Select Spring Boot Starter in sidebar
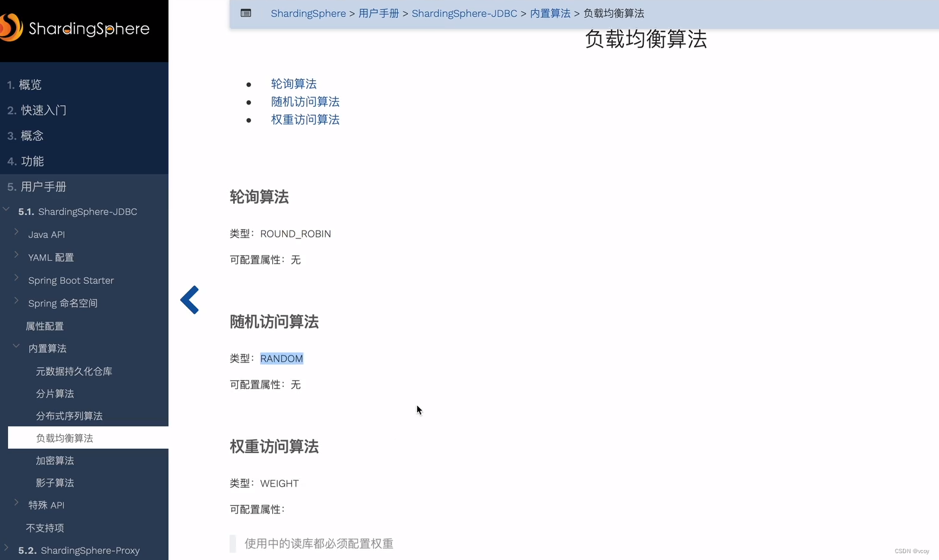Screen dimensions: 939x560 point(71,280)
